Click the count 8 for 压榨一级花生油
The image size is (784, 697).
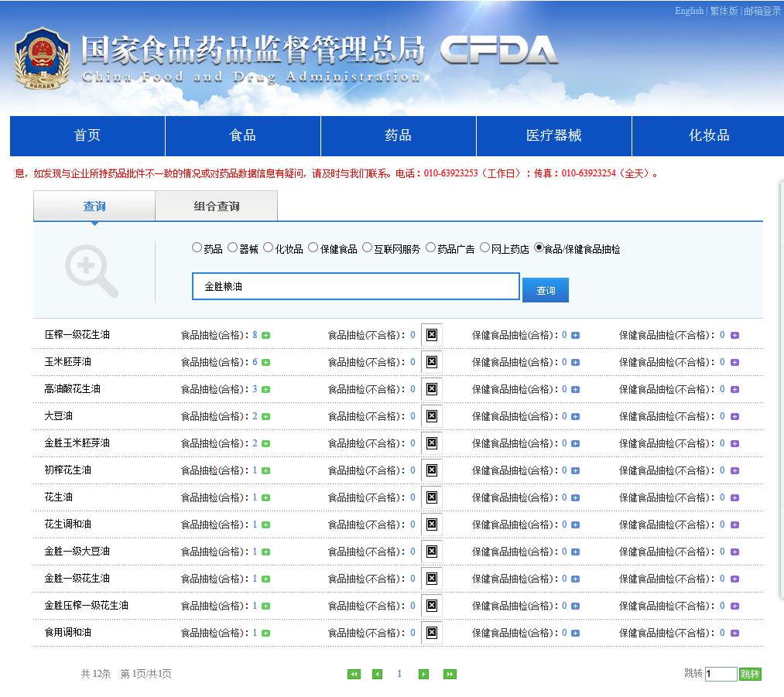pyautogui.click(x=255, y=335)
